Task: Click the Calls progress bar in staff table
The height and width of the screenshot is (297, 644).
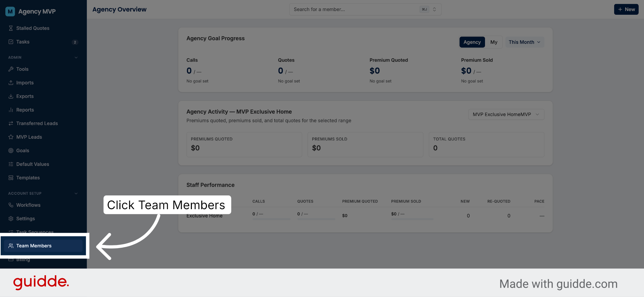Action: (x=271, y=219)
